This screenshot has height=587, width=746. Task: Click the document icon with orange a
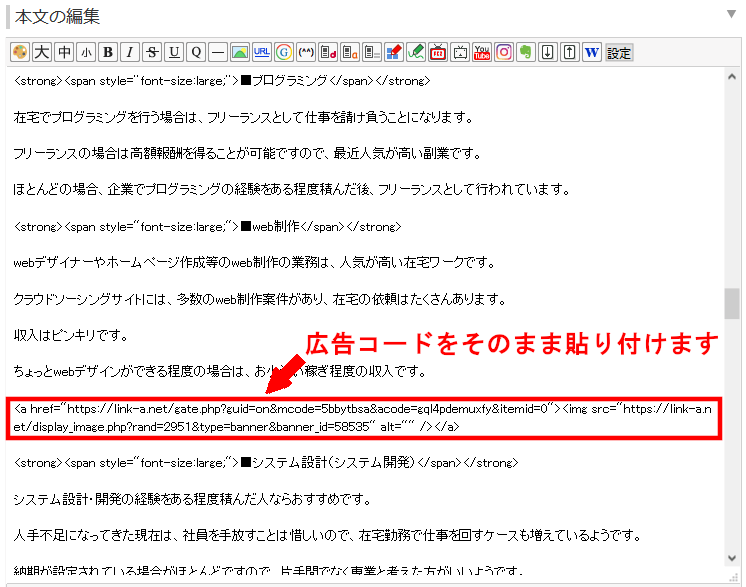click(x=350, y=52)
